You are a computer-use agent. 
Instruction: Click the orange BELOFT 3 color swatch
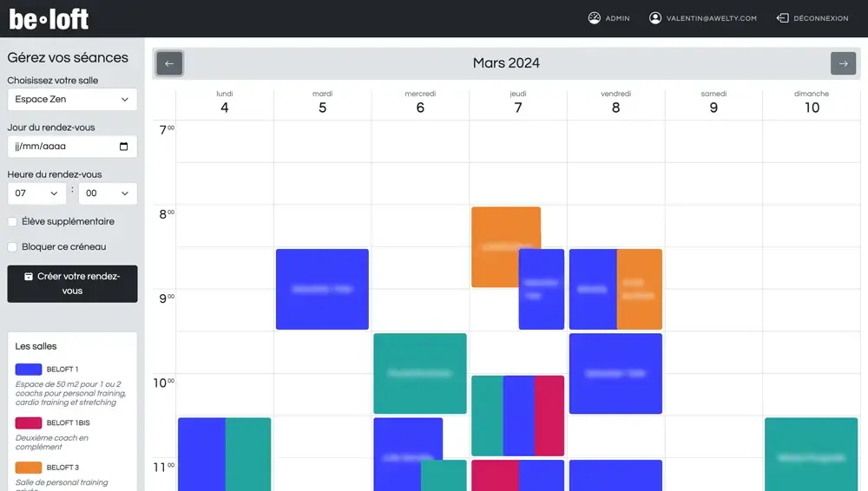tap(29, 468)
